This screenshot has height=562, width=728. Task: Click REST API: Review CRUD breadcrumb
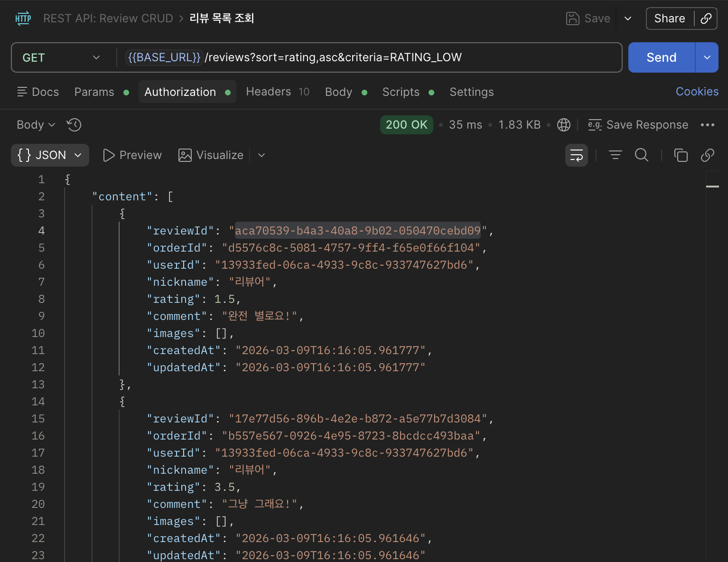[108, 19]
